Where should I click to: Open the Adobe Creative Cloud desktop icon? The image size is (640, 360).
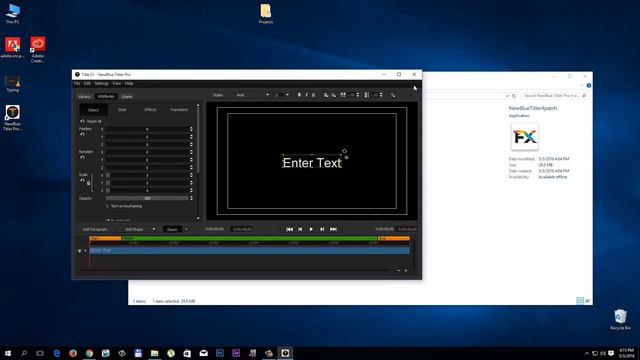point(38,49)
